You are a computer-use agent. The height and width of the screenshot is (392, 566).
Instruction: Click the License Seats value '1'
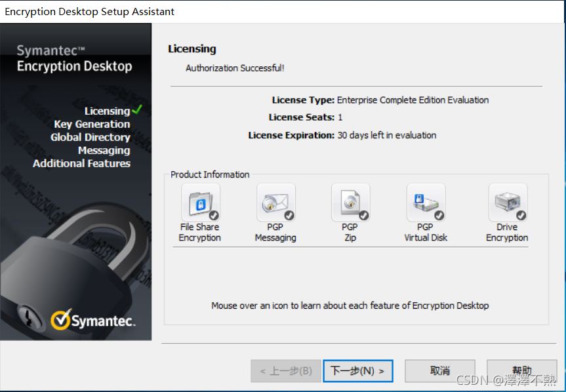[340, 117]
